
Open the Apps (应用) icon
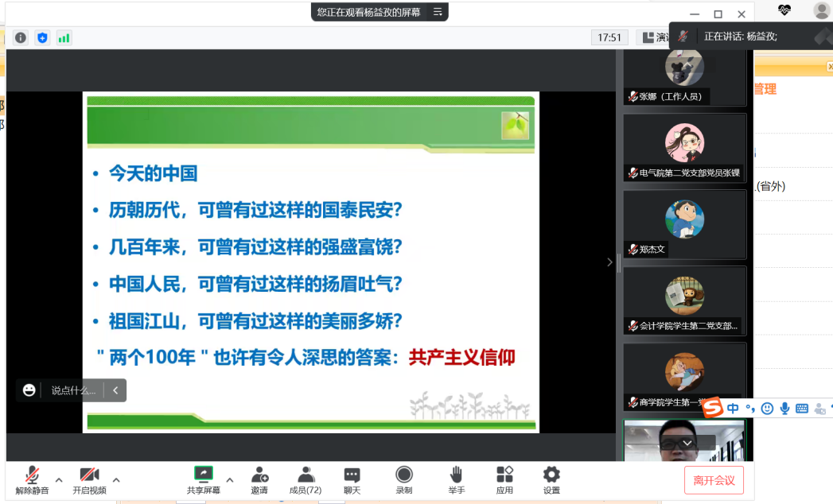(x=504, y=480)
